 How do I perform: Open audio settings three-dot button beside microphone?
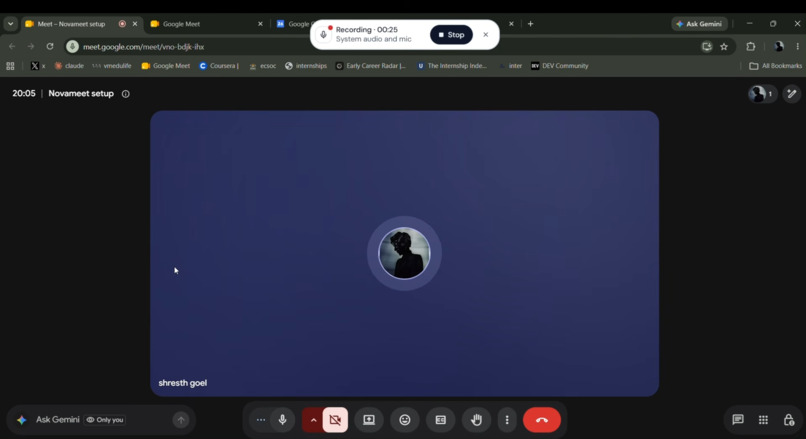pos(261,420)
